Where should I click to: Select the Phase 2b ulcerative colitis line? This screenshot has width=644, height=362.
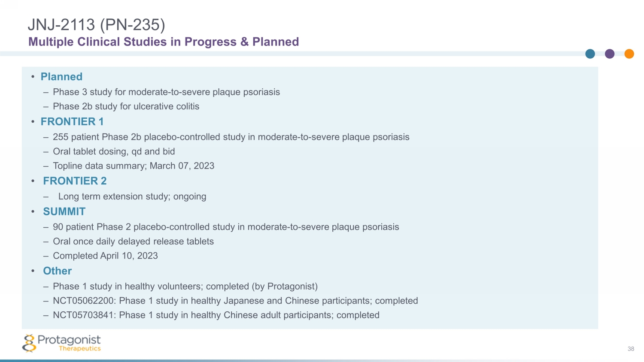point(126,106)
